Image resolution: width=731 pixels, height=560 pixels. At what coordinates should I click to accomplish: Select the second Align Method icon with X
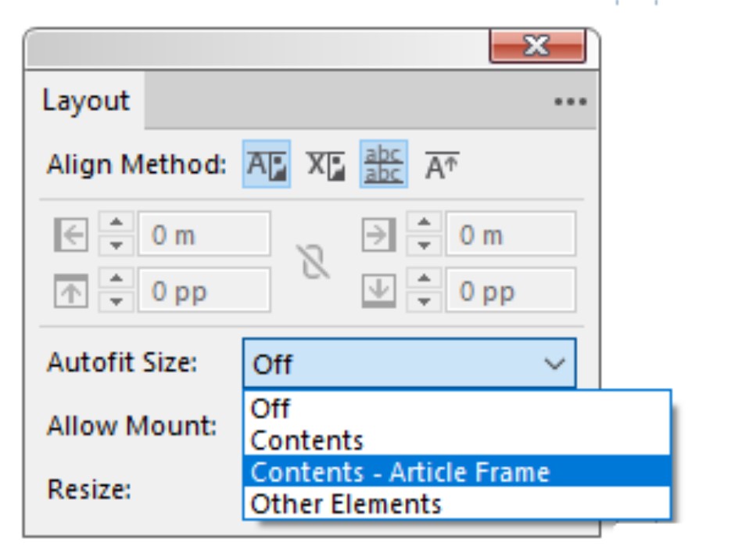[x=324, y=164]
